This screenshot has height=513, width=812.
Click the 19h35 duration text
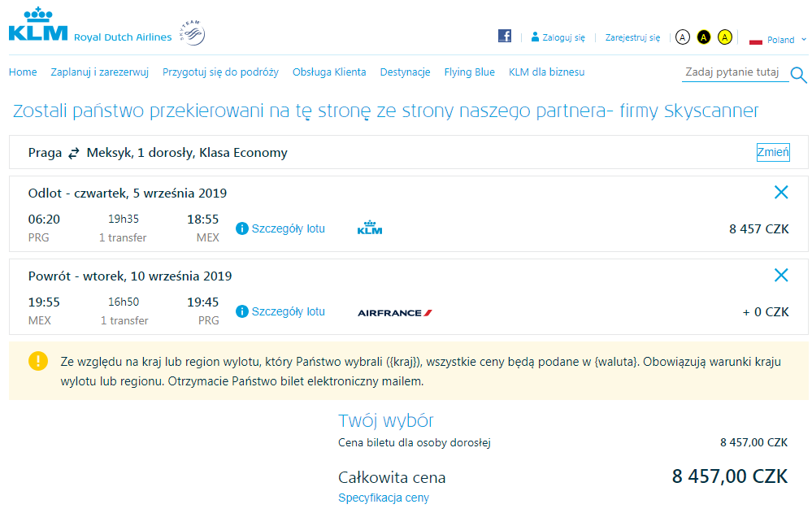click(124, 220)
